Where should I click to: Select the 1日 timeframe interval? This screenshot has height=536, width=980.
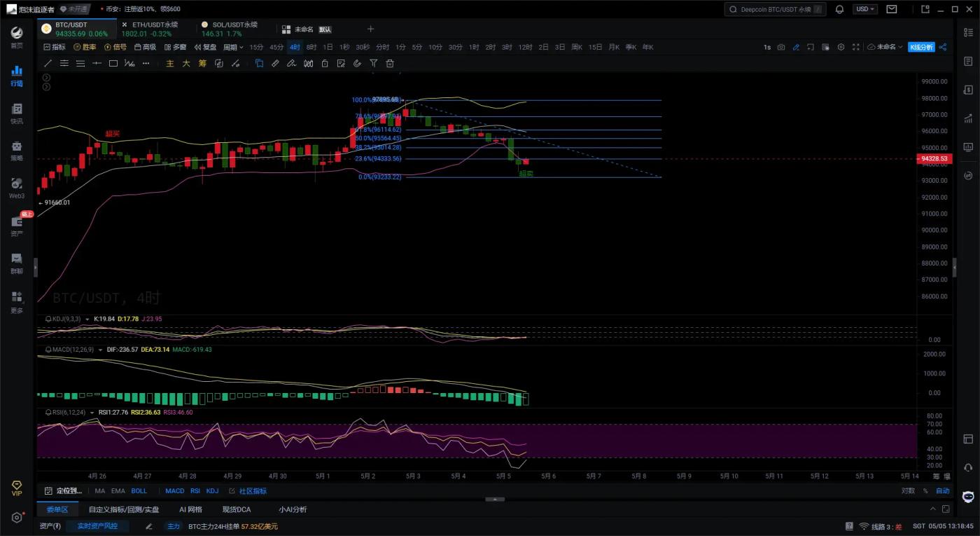point(328,47)
